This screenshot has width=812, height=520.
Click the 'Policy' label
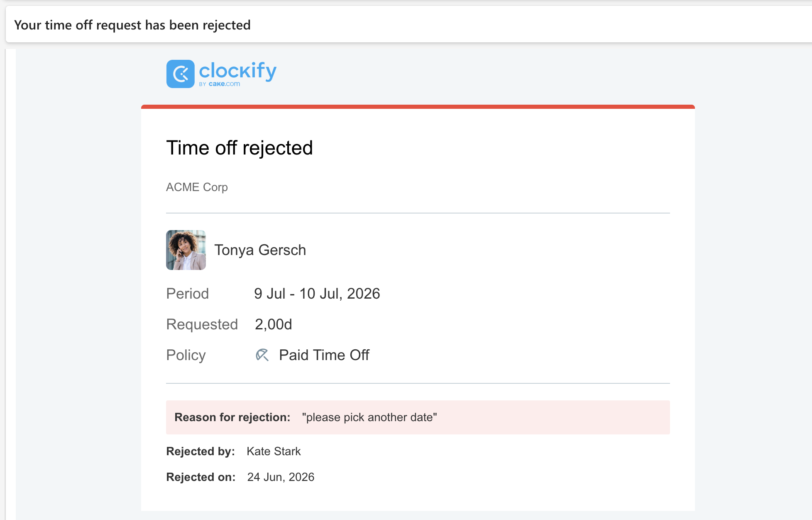(186, 355)
